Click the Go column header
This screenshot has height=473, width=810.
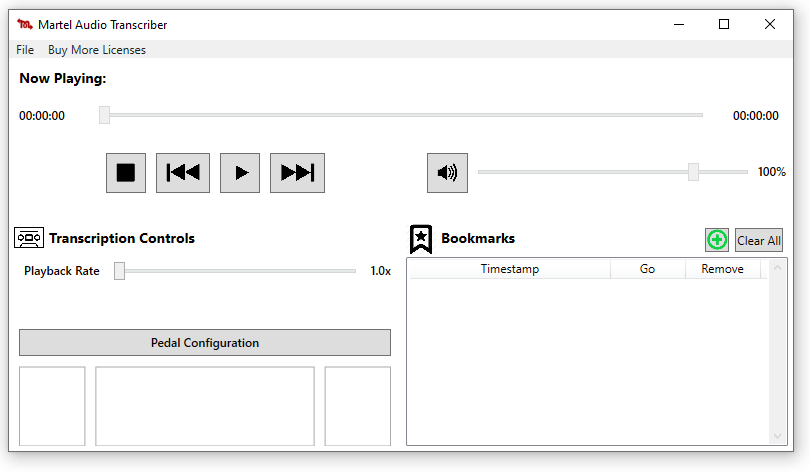click(647, 269)
